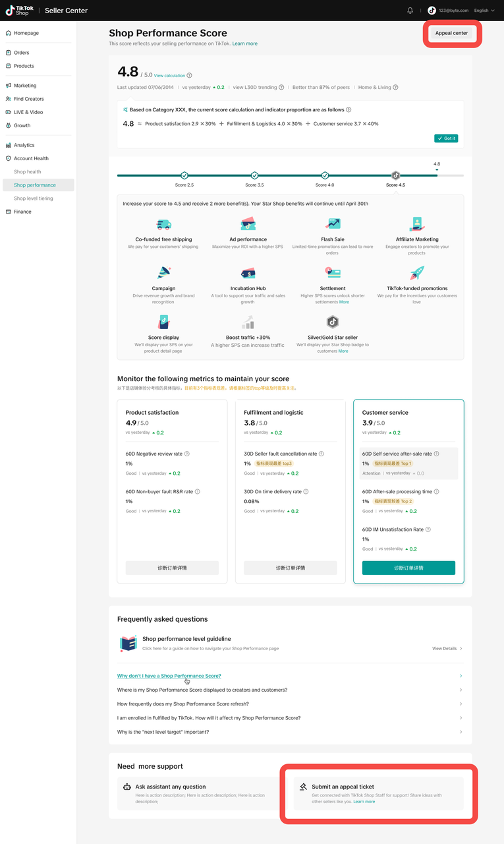Click the Flash Sale benefit icon
504x844 pixels.
click(333, 224)
